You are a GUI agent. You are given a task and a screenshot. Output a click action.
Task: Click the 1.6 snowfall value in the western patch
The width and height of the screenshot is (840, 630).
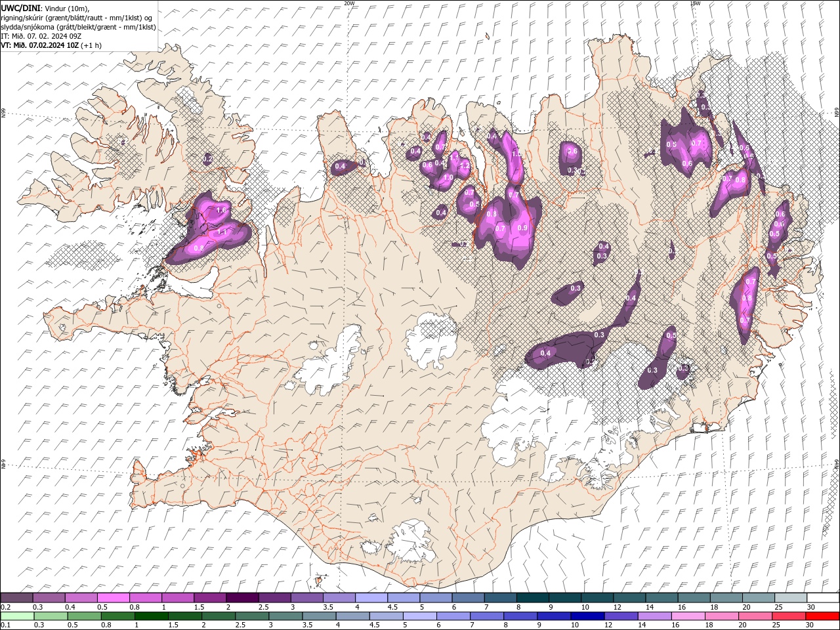pyautogui.click(x=221, y=210)
